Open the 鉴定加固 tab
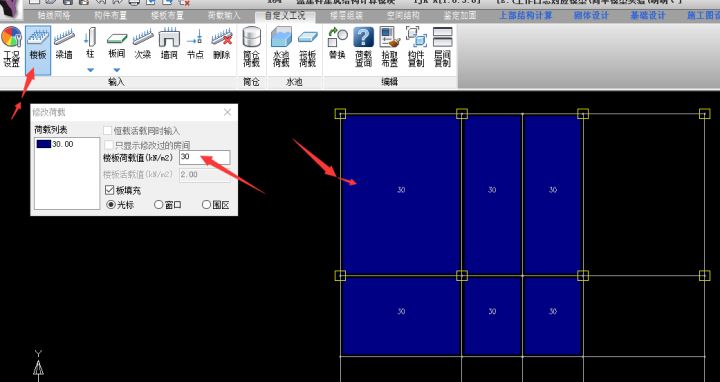The height and width of the screenshot is (382, 720). 460,16
